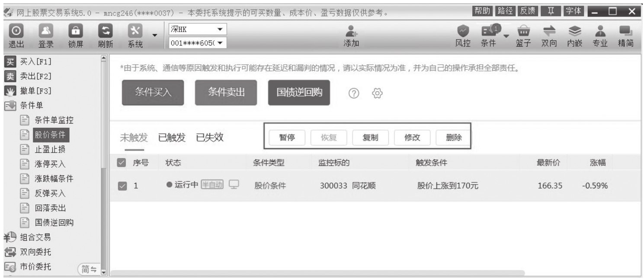
Task: Click the 最新价 column header
Action: click(548, 163)
